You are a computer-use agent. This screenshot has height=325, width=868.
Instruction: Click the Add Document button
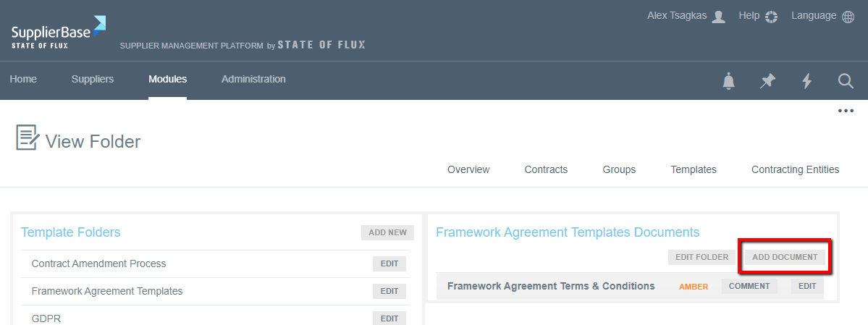(x=785, y=257)
